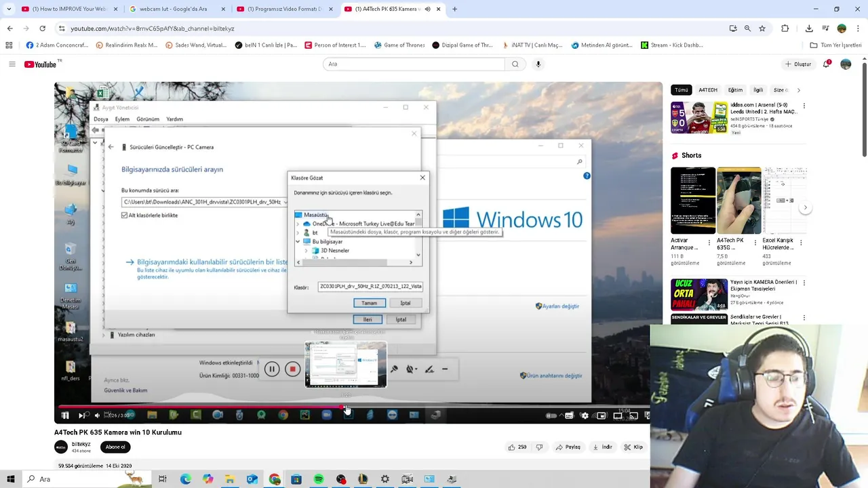
Task: Seek by clicking the red progress bar
Action: click(200, 407)
